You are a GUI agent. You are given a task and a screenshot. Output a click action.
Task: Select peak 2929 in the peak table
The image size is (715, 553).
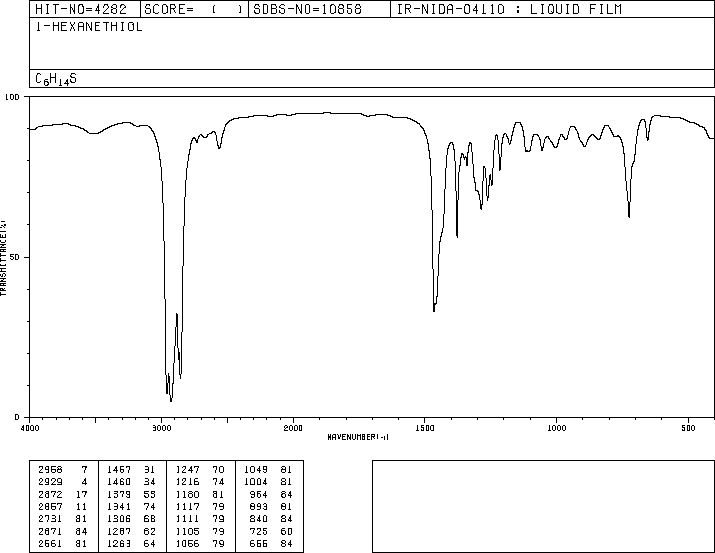tap(51, 482)
